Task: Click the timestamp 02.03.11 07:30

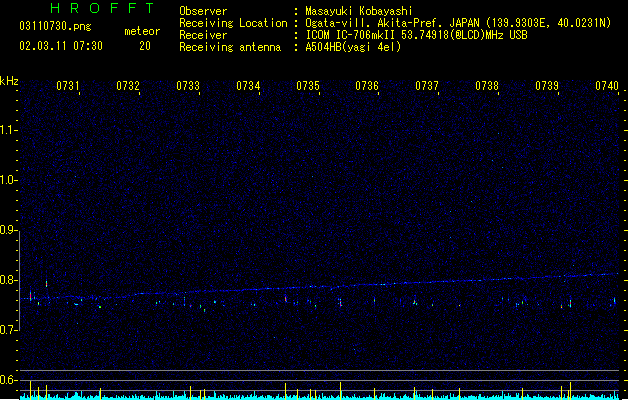Action: (x=61, y=46)
